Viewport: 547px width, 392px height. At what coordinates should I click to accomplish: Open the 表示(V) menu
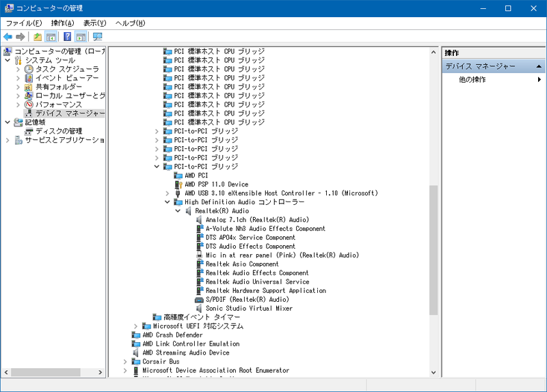(x=94, y=23)
